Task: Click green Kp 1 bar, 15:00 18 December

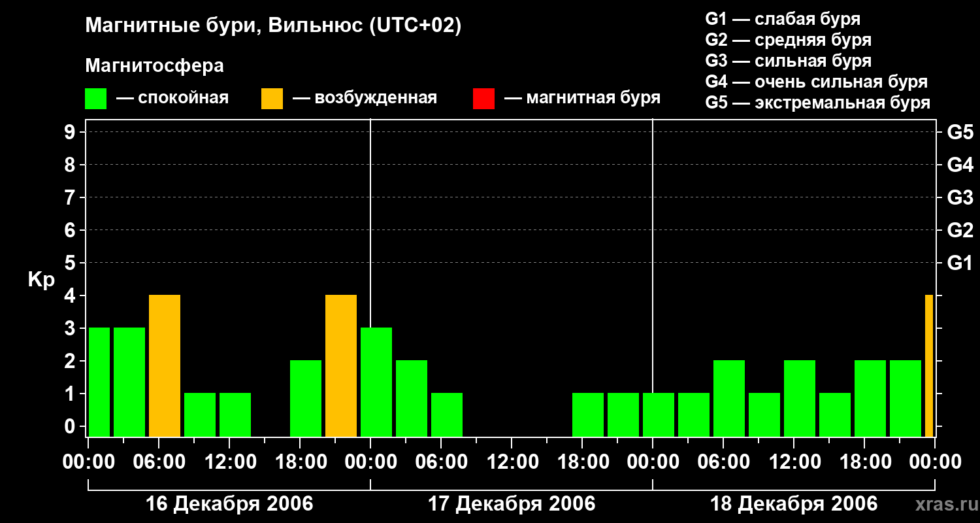Action: click(x=835, y=415)
